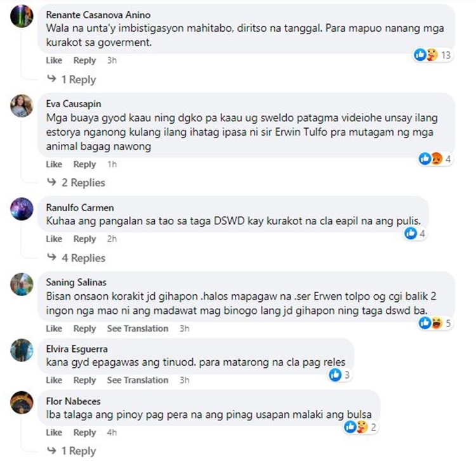
Task: Like Flor Nabeces's comment
Action: point(54,432)
